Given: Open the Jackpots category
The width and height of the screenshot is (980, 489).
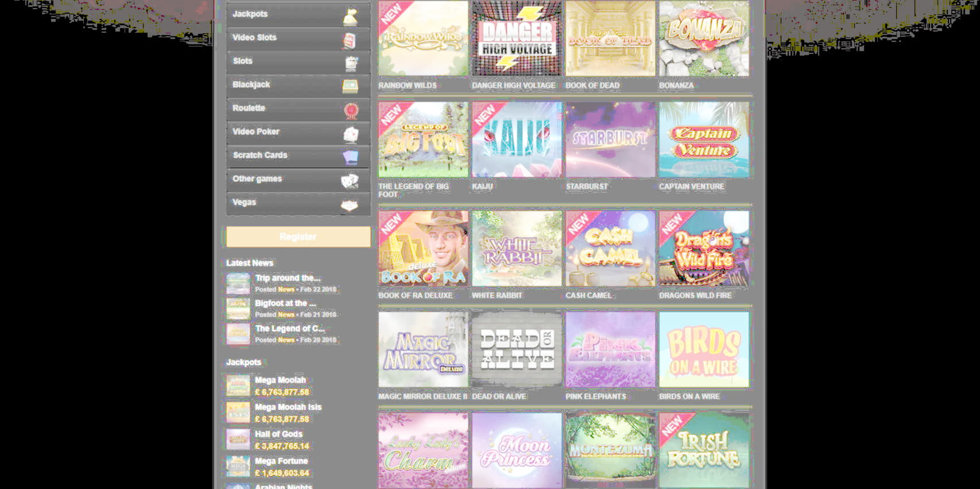Looking at the screenshot, I should pos(298,15).
